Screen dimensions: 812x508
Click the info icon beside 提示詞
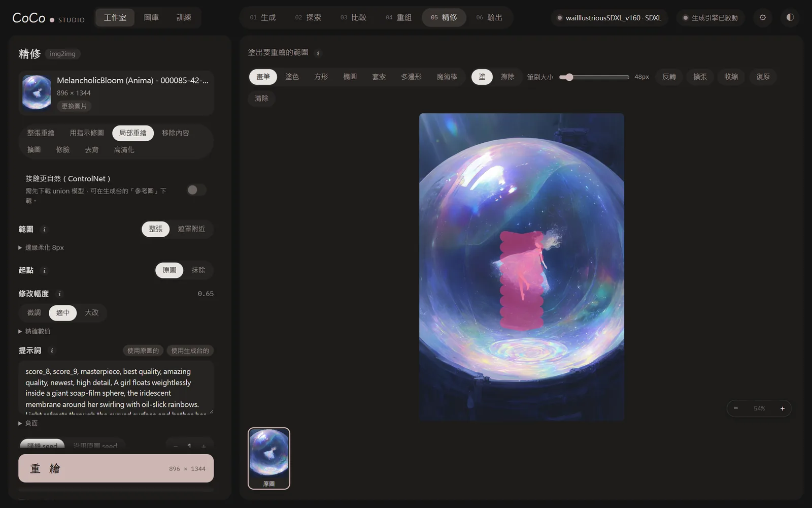52,351
